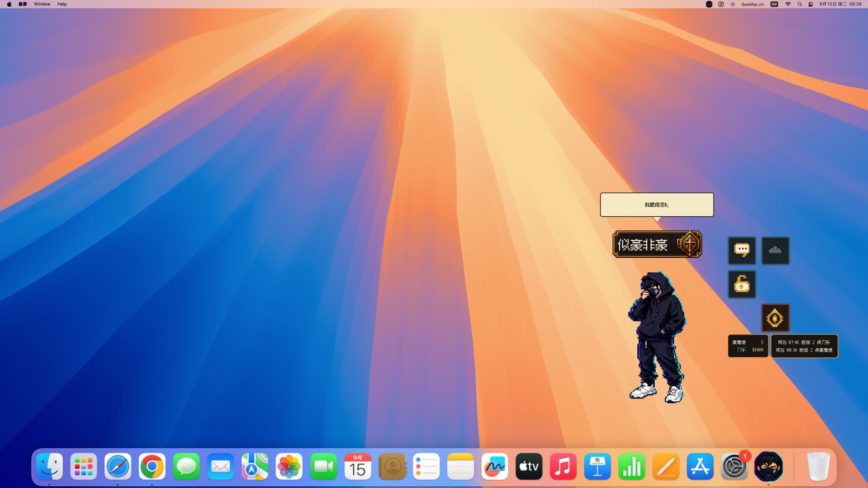Click the 00:34 countdown timer line
This screenshot has height=488, width=868.
point(805,350)
